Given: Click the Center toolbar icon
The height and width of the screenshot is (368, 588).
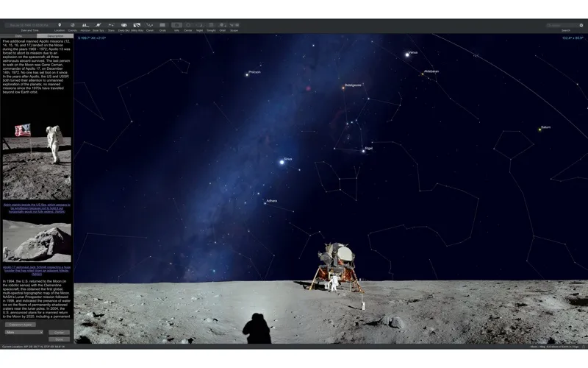Looking at the screenshot, I should (187, 25).
